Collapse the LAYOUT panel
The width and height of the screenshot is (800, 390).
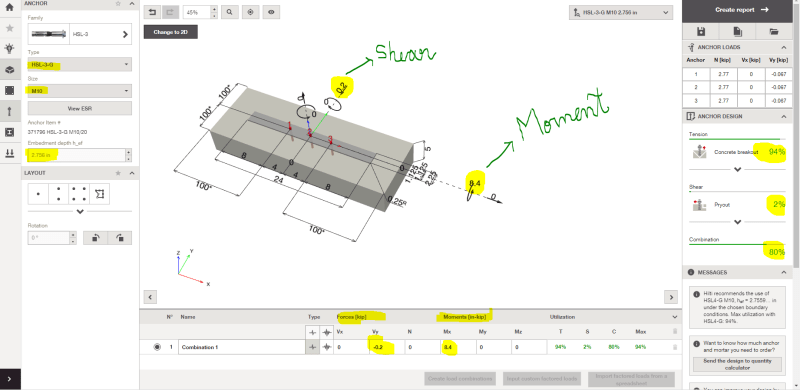point(132,174)
